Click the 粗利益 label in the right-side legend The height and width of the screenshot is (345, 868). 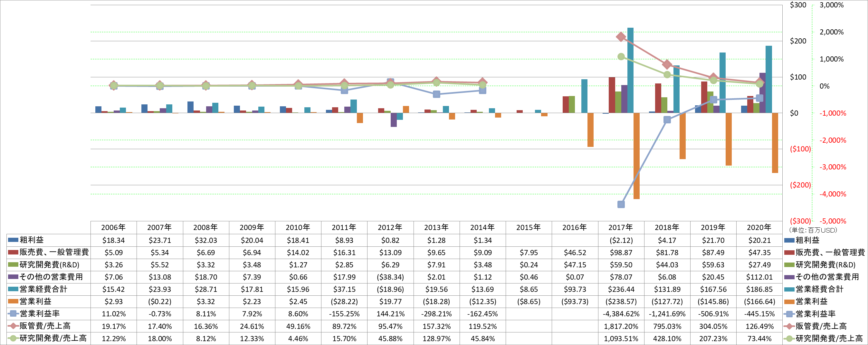click(x=807, y=240)
